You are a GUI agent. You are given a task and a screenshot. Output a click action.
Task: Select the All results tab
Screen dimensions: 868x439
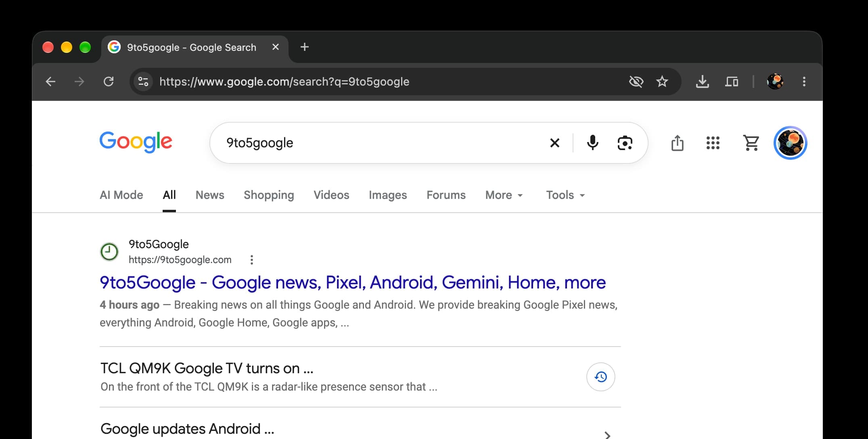(x=169, y=195)
